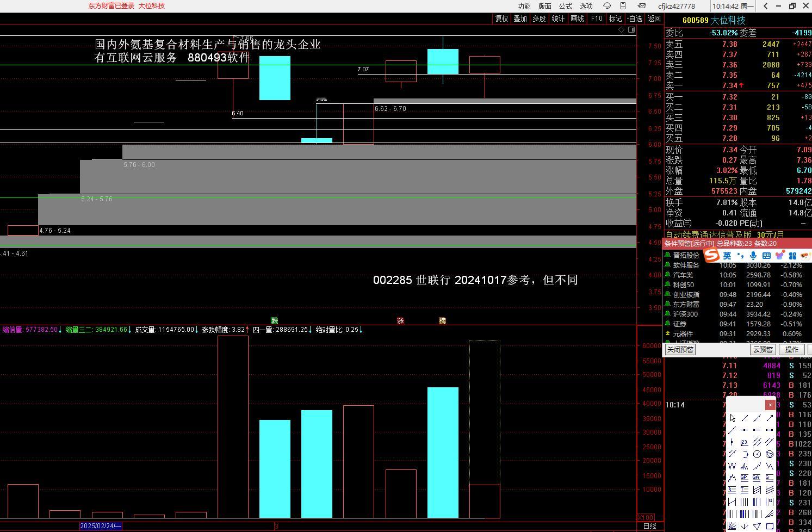Viewport: 812px width, 532px height.
Task: Select the horizontal line segment tool
Action: tap(770, 430)
